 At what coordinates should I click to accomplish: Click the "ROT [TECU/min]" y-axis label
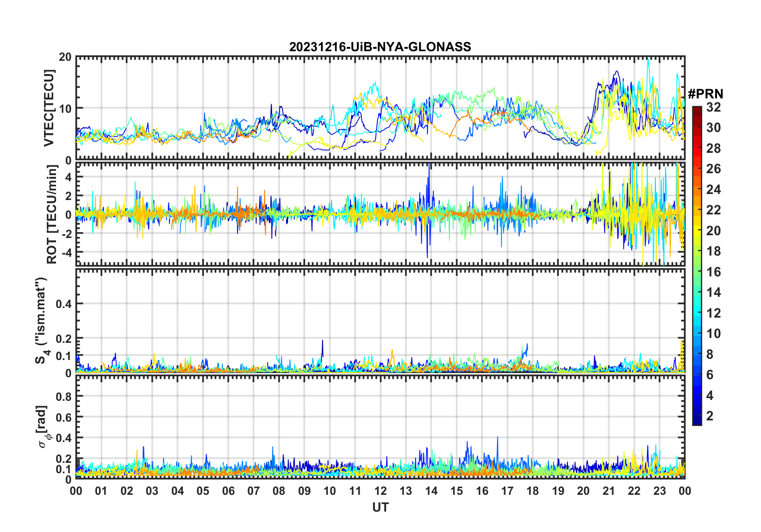click(x=52, y=214)
